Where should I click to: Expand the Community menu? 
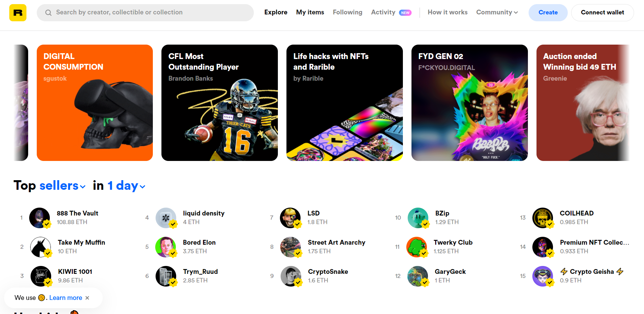point(497,12)
